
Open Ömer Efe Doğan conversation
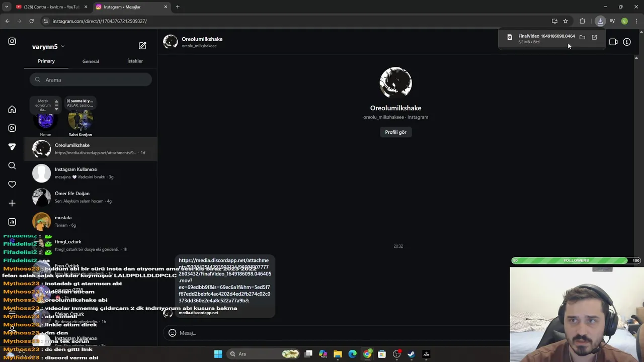pos(91,197)
